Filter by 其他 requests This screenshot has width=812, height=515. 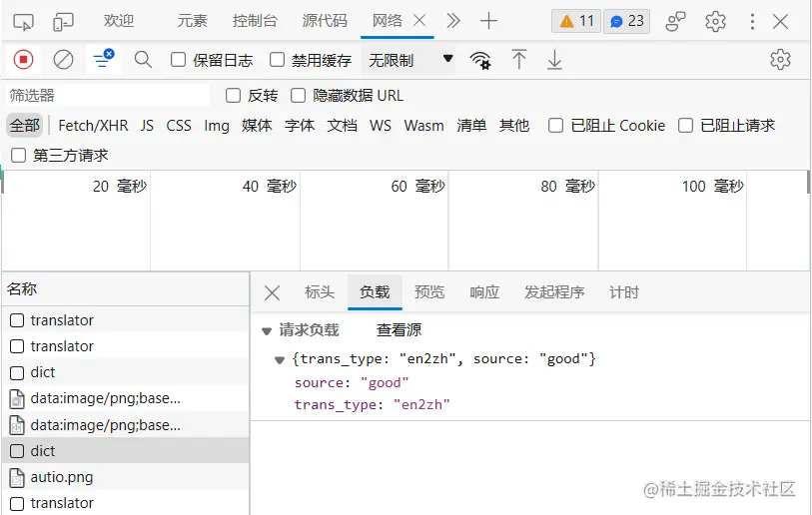click(x=513, y=126)
